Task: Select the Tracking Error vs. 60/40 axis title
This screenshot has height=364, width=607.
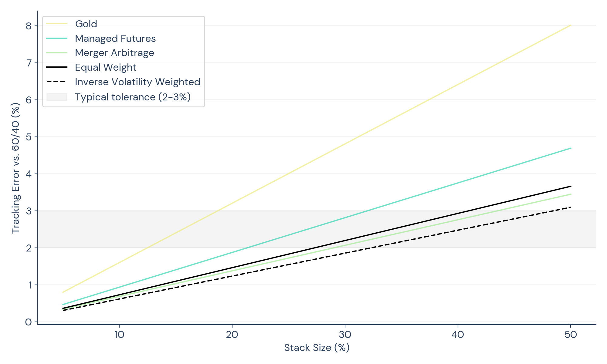Action: coord(15,168)
